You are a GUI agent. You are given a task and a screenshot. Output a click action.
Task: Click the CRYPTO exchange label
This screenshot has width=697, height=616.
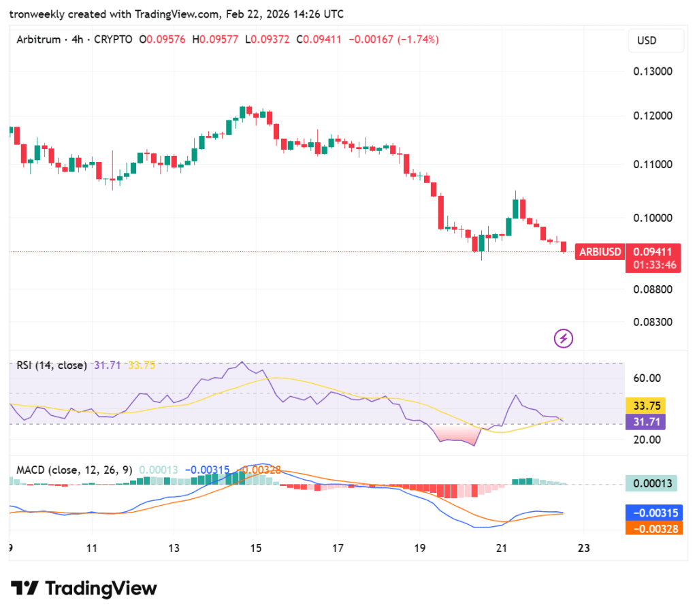click(113, 39)
